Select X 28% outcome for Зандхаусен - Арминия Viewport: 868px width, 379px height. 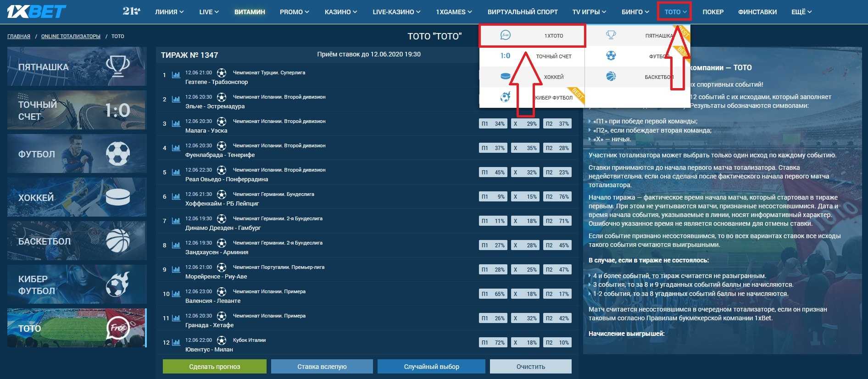tap(525, 245)
